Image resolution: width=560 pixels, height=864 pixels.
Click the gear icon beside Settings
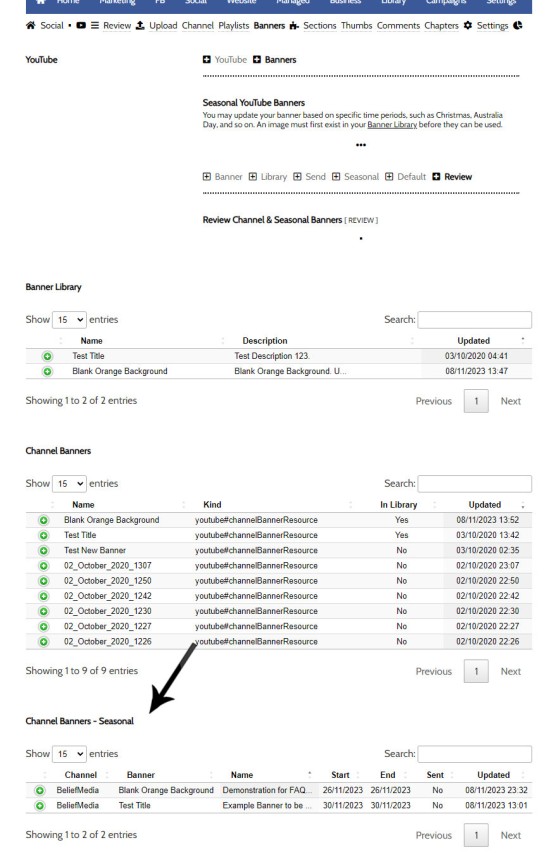tap(468, 25)
